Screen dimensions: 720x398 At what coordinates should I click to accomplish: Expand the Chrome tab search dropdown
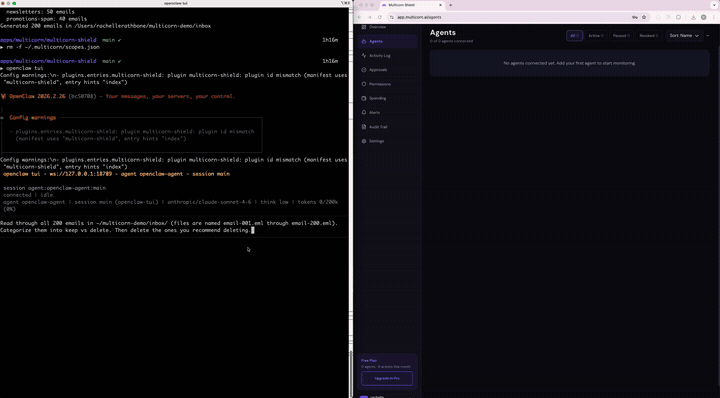click(715, 5)
